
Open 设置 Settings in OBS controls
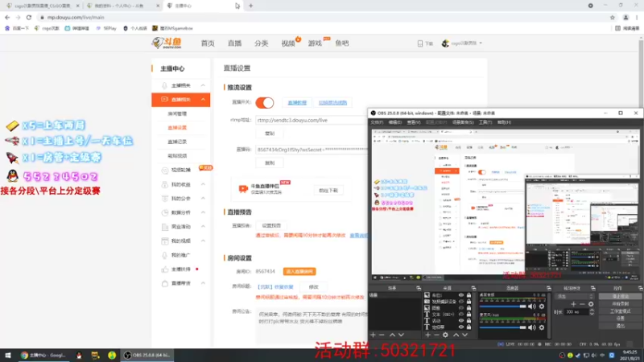pos(620,319)
